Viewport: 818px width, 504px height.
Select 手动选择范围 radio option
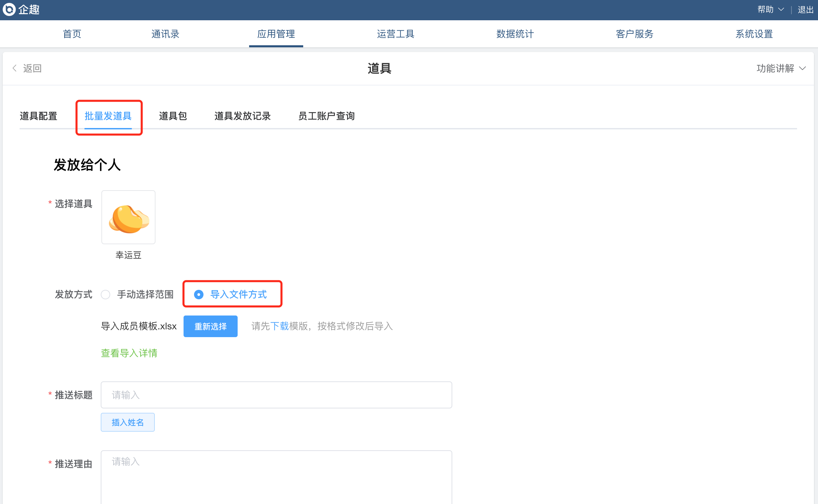pos(106,295)
